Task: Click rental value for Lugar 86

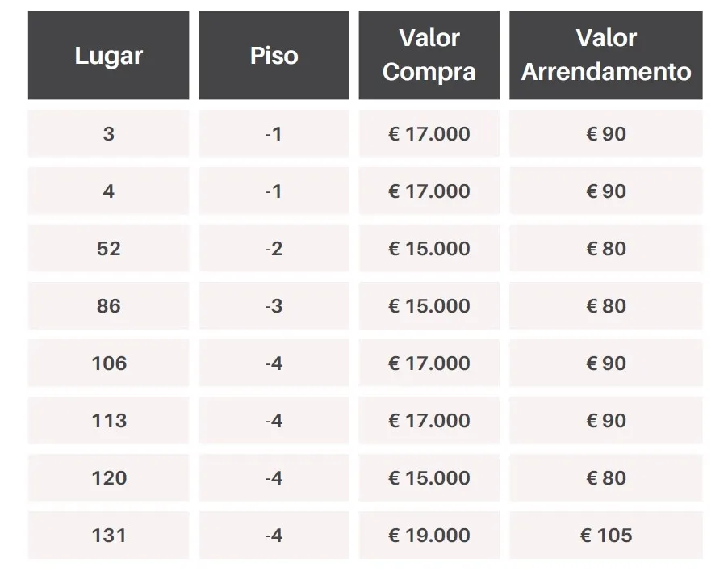Action: 605,306
